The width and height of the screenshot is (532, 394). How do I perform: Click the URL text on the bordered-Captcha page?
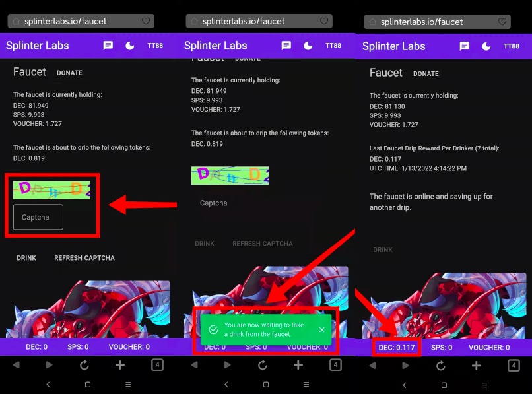[65, 21]
